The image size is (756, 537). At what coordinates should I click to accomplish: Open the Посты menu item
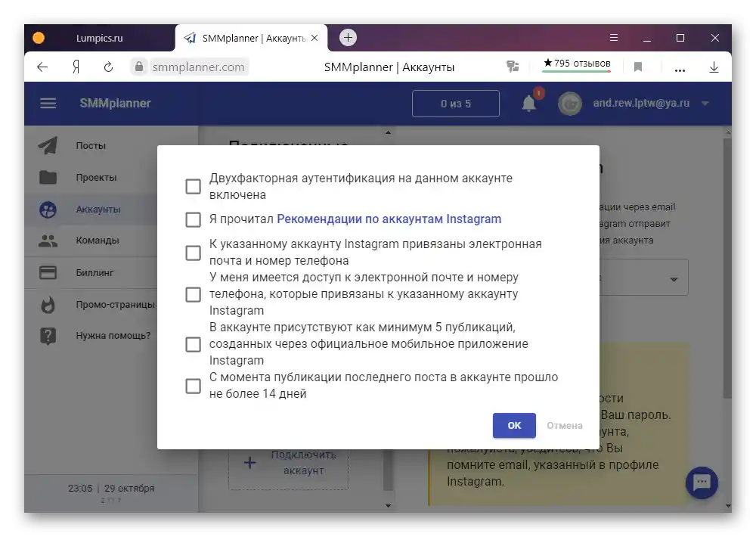(x=91, y=146)
